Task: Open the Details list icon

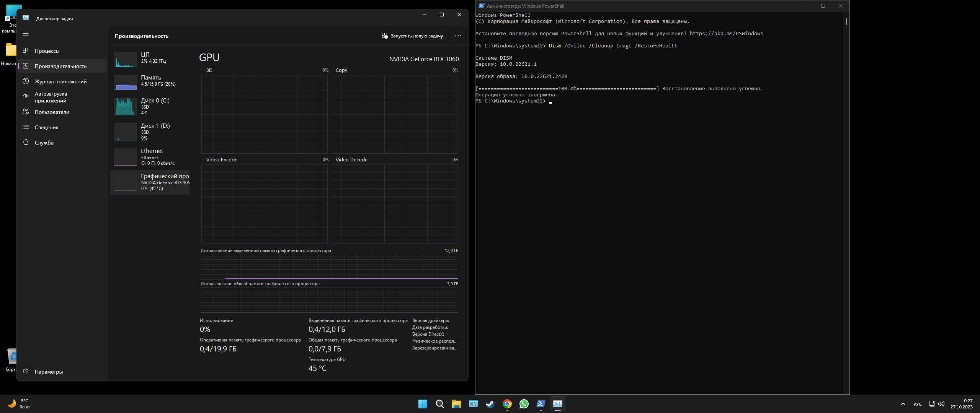Action: tap(26, 127)
